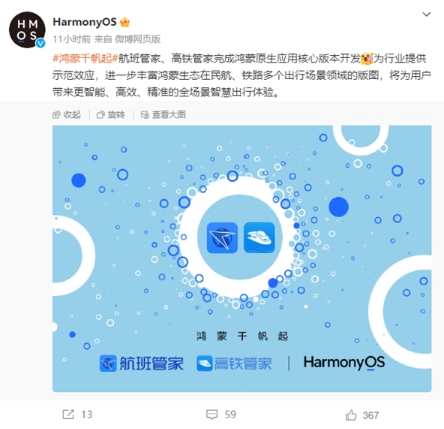
Task: Click the repost share icon
Action: tap(68, 414)
